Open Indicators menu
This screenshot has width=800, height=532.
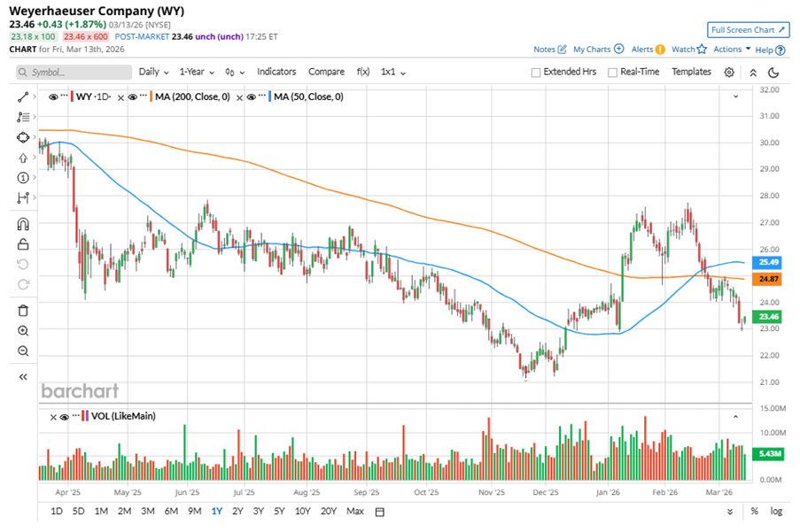(276, 72)
